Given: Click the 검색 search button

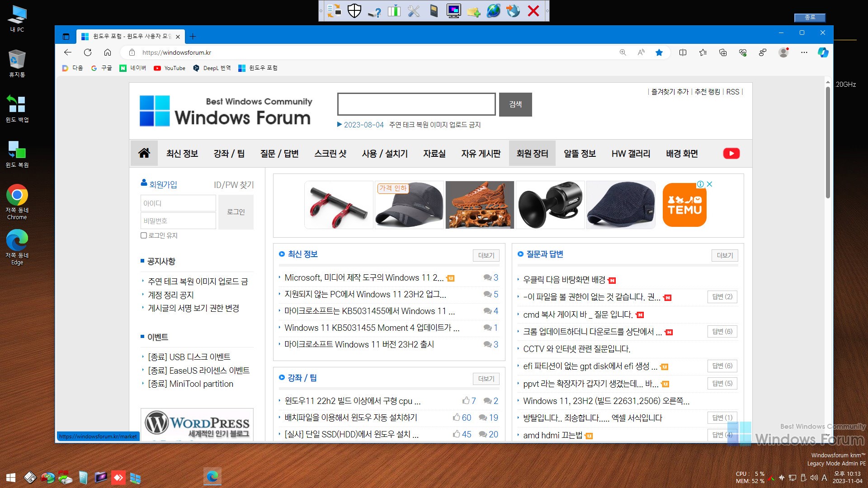Looking at the screenshot, I should pos(515,104).
